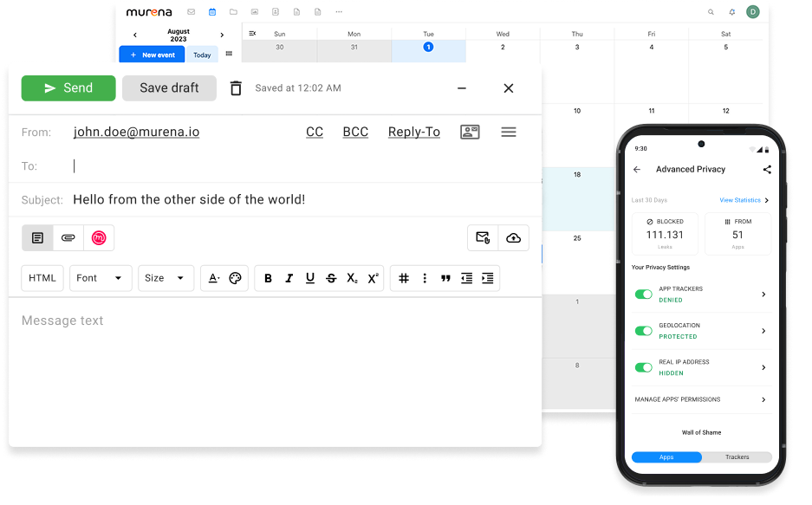Screen dimensions: 812x505
Task: Click the share icon on Advanced Privacy
Action: [x=767, y=170]
